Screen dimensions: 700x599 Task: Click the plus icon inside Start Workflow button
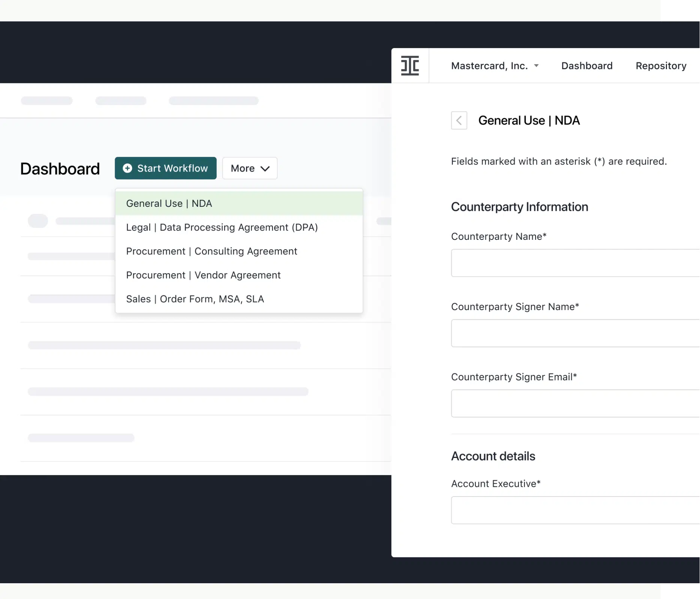128,168
